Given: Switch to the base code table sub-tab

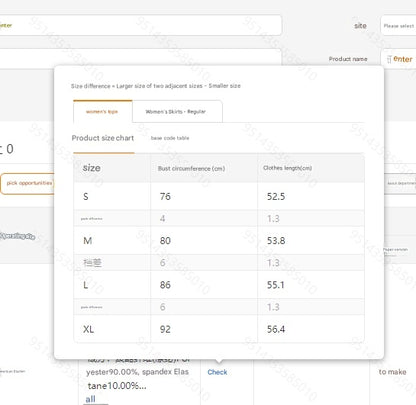Looking at the screenshot, I should tap(170, 138).
